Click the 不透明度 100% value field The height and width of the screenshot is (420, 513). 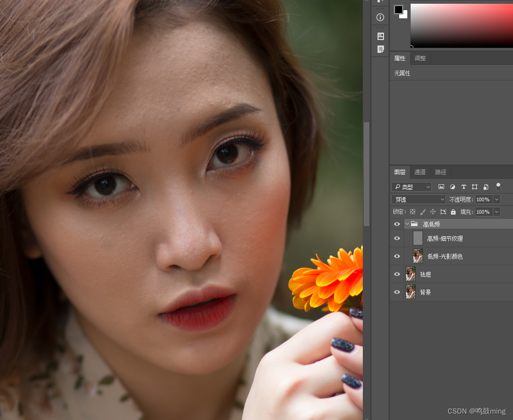(484, 199)
